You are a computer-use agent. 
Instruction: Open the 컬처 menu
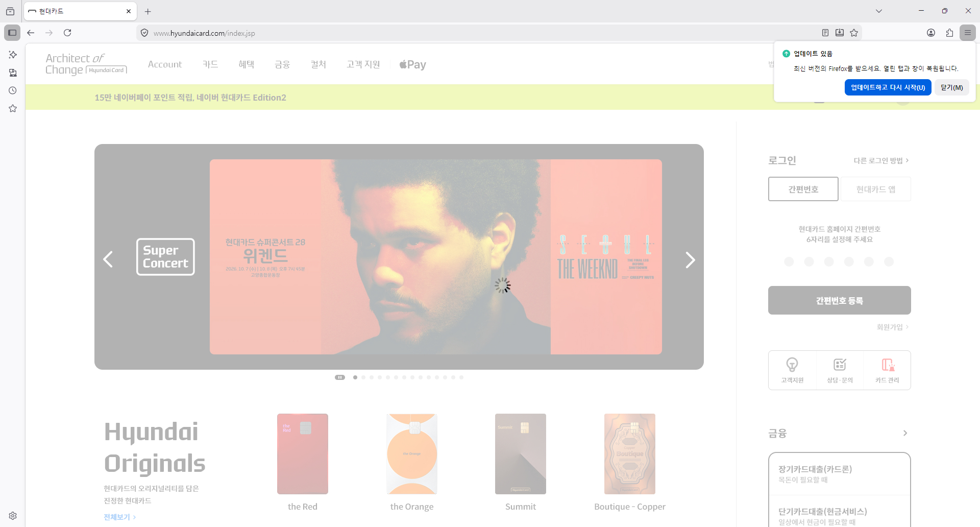point(318,64)
